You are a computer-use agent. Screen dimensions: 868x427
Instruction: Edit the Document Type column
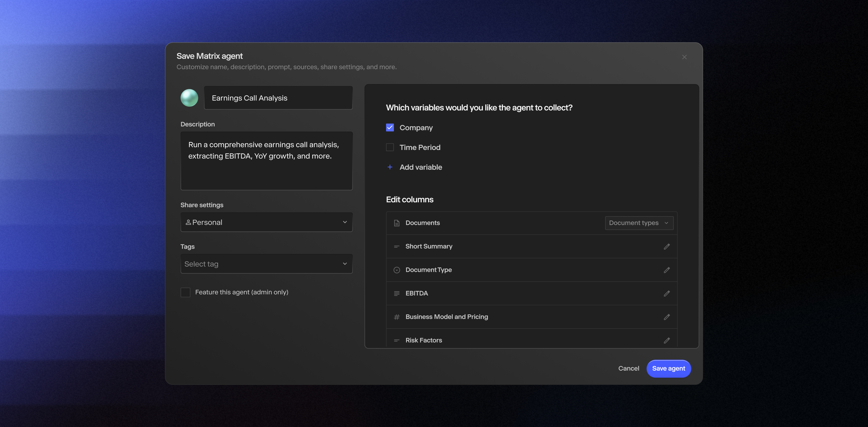tap(667, 270)
